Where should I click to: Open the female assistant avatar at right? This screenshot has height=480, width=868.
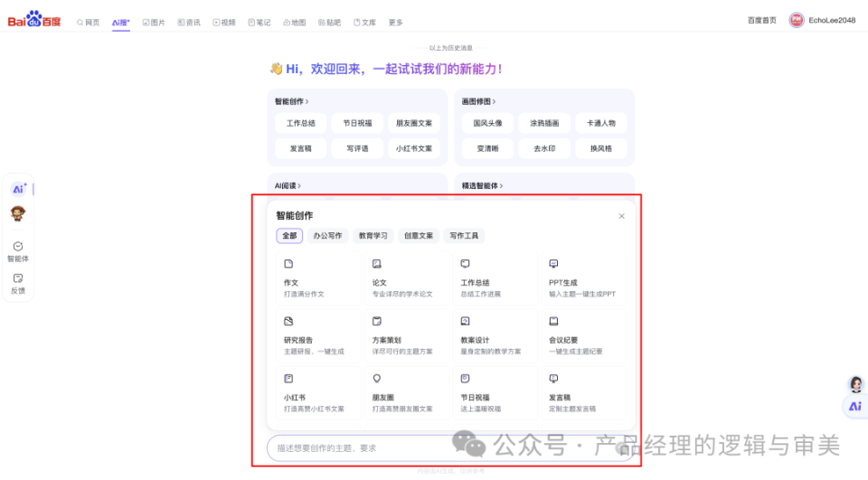coord(856,384)
